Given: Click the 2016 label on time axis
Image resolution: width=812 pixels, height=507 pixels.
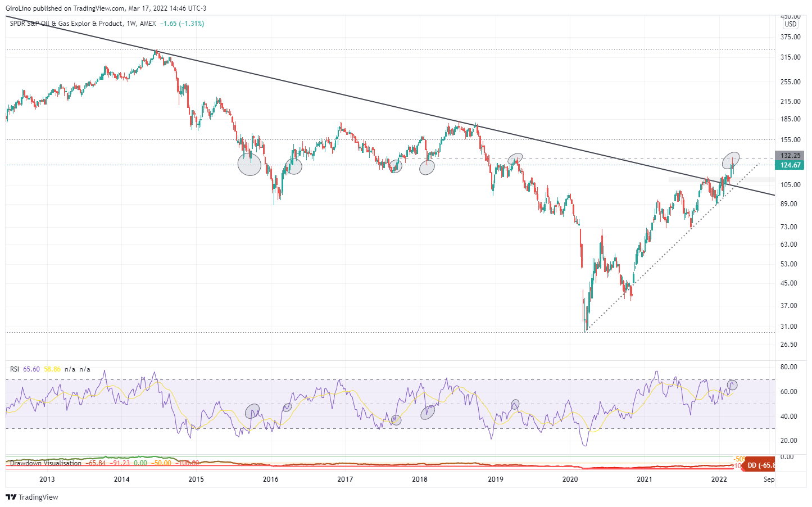Looking at the screenshot, I should (270, 479).
